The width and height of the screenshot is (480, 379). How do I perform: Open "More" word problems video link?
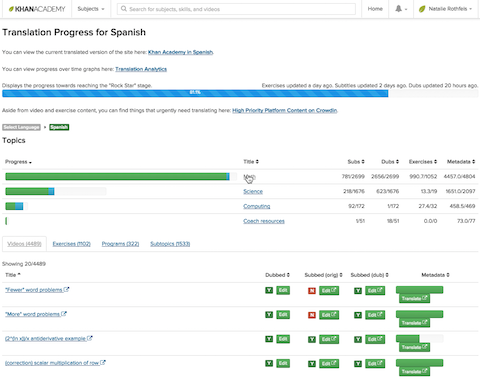[x=32, y=314]
